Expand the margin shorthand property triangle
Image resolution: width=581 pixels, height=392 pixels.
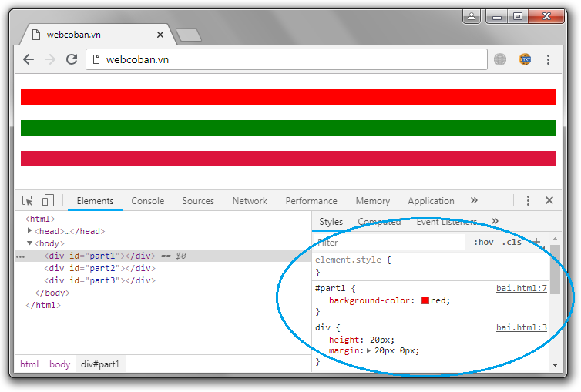click(368, 351)
